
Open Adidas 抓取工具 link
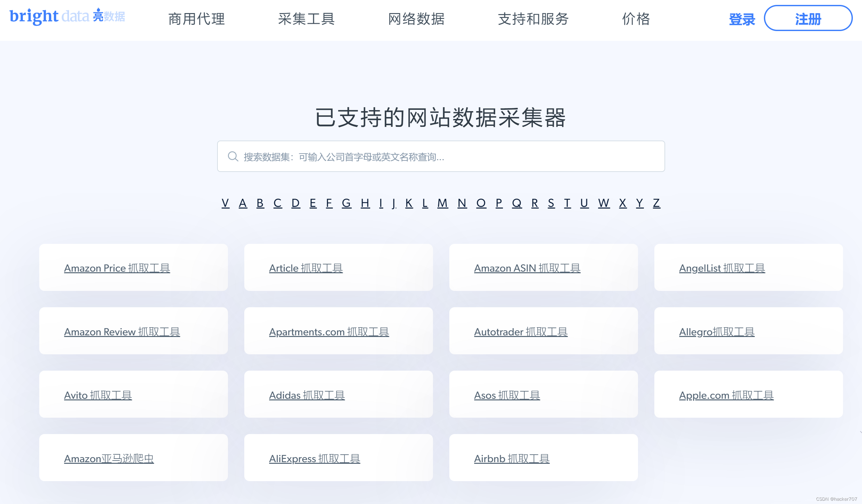point(307,395)
